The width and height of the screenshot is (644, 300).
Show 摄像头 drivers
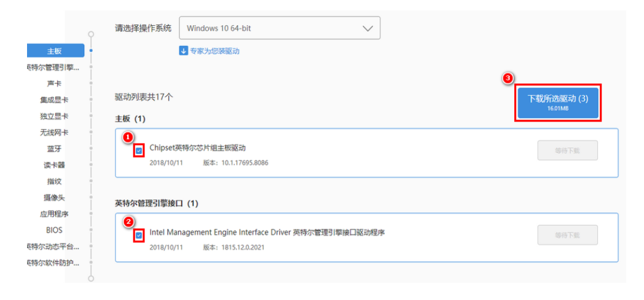coord(54,198)
